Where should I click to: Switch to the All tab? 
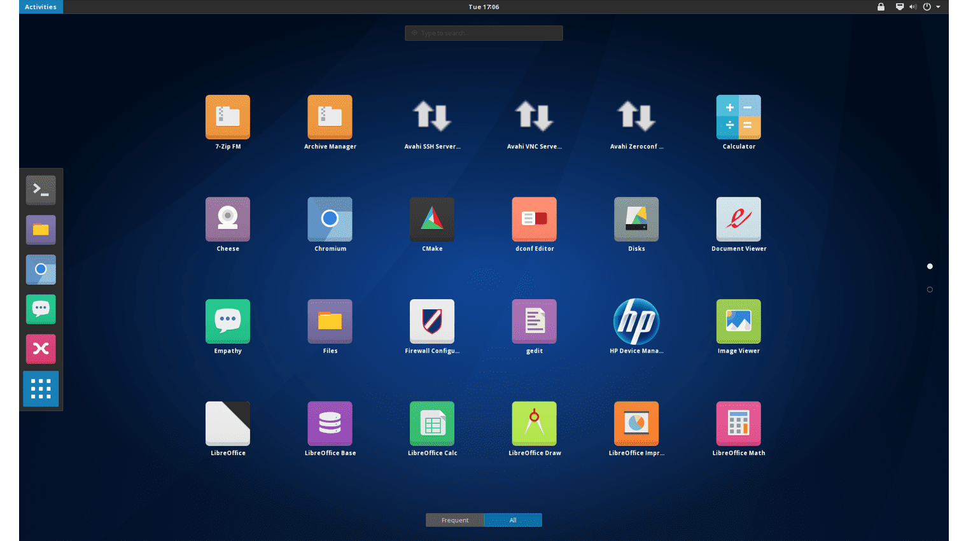click(513, 520)
